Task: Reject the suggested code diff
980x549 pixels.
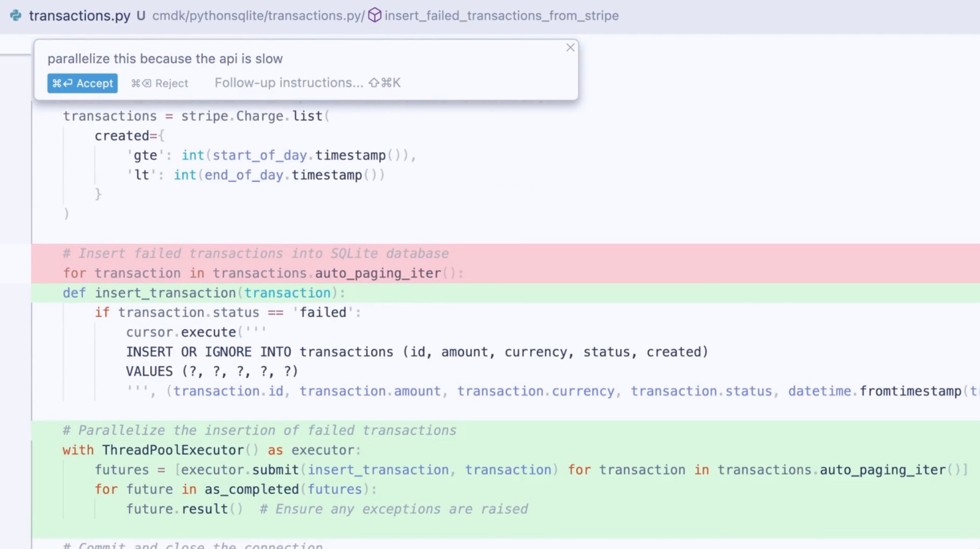Action: click(160, 83)
